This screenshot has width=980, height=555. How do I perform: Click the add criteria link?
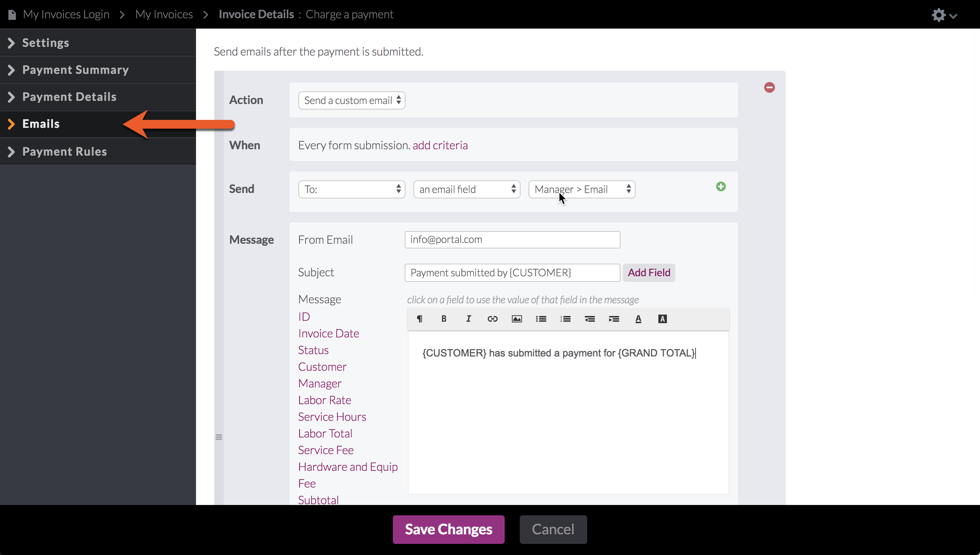pyautogui.click(x=440, y=145)
